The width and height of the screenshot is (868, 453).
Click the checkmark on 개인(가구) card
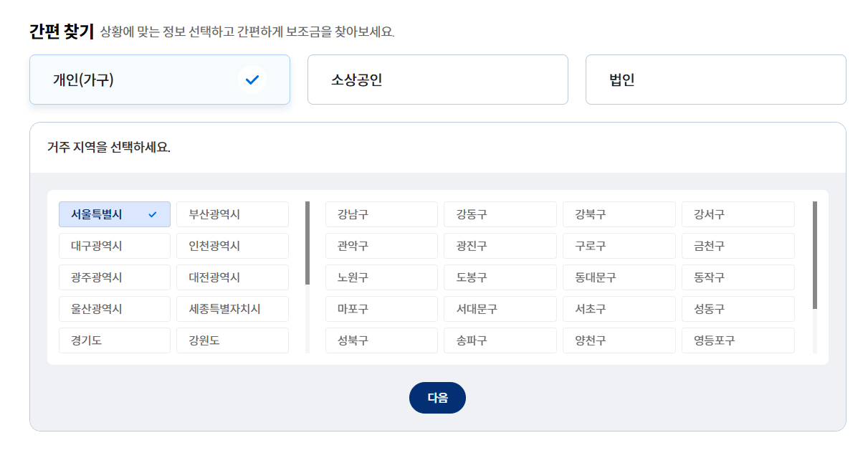[251, 80]
